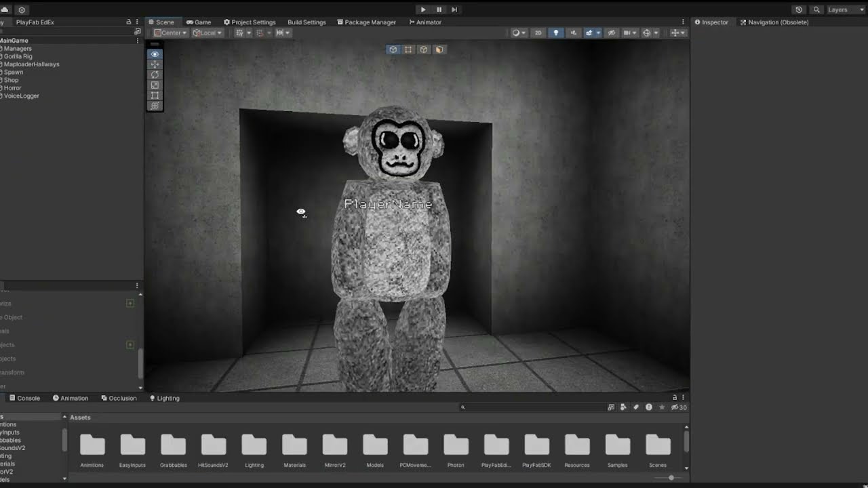Toggle 2D mode in Scene view
The image size is (868, 488).
pyautogui.click(x=538, y=33)
